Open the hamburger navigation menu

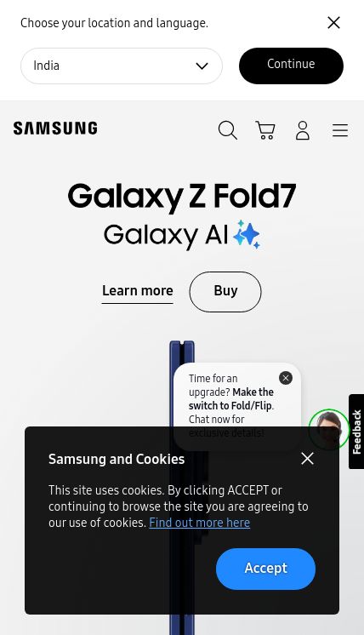[x=340, y=131]
